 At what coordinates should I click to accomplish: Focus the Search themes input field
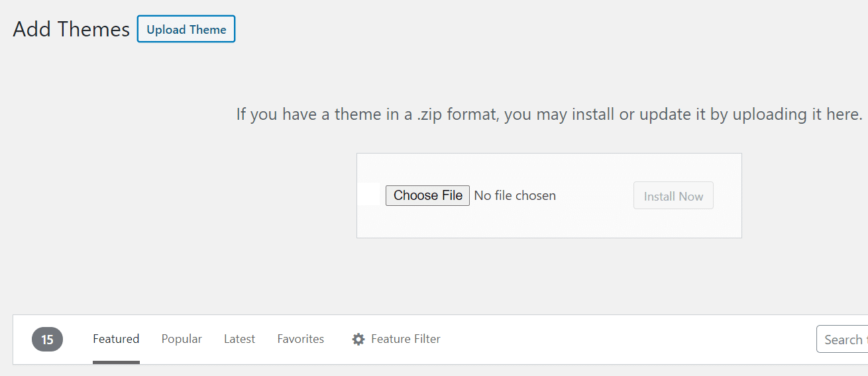843,340
